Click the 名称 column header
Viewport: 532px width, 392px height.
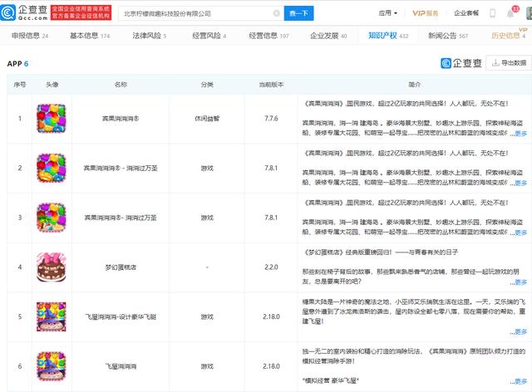click(x=121, y=85)
